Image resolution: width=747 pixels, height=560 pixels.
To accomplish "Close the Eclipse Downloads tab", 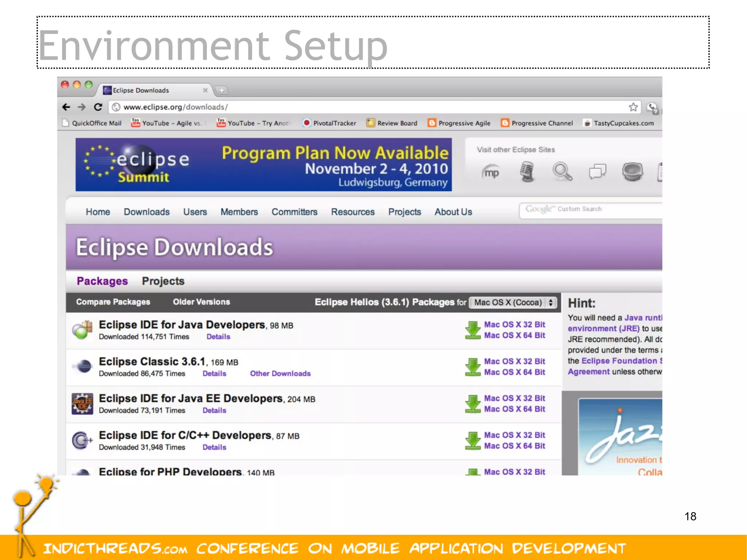I will point(205,90).
